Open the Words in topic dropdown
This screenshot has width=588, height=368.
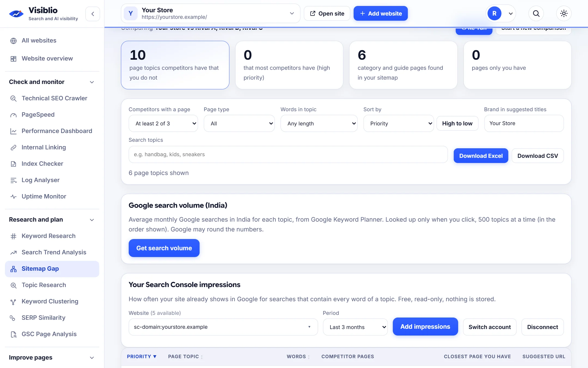click(x=319, y=123)
